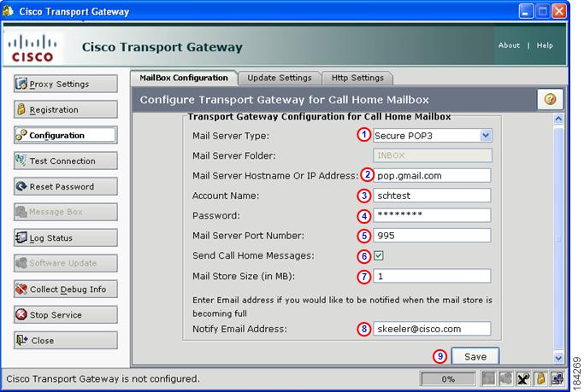Open Reset Password
This screenshot has height=392, width=584.
(66, 186)
